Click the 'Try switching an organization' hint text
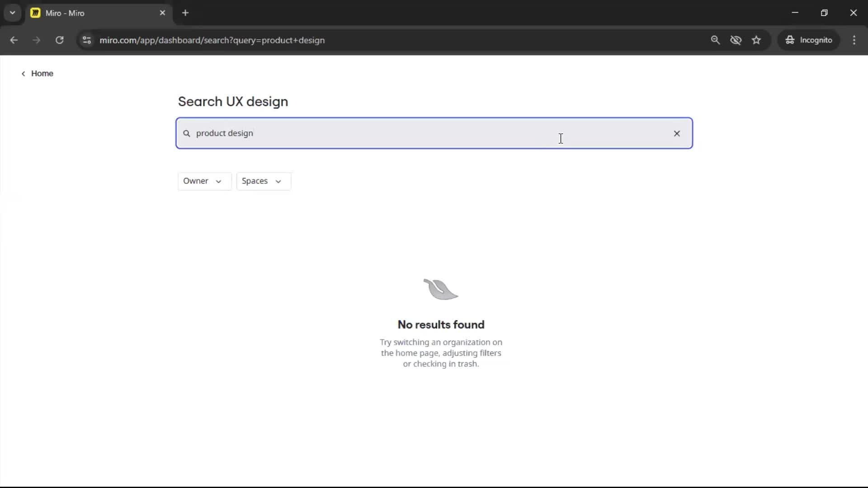This screenshot has height=488, width=868. pyautogui.click(x=441, y=353)
